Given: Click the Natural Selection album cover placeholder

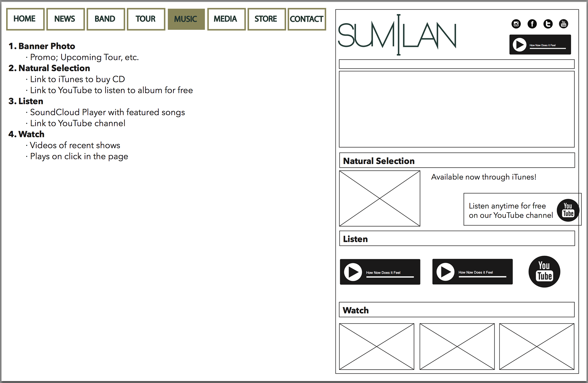Looking at the screenshot, I should click(x=379, y=198).
